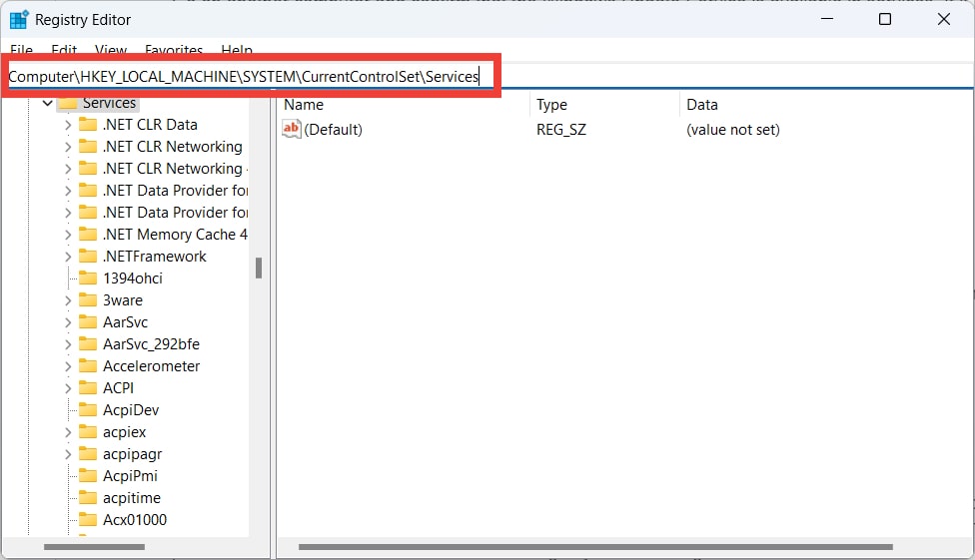This screenshot has height=560, width=975.
Task: Expand the .NET Memory Cache 4 key
Action: point(68,235)
